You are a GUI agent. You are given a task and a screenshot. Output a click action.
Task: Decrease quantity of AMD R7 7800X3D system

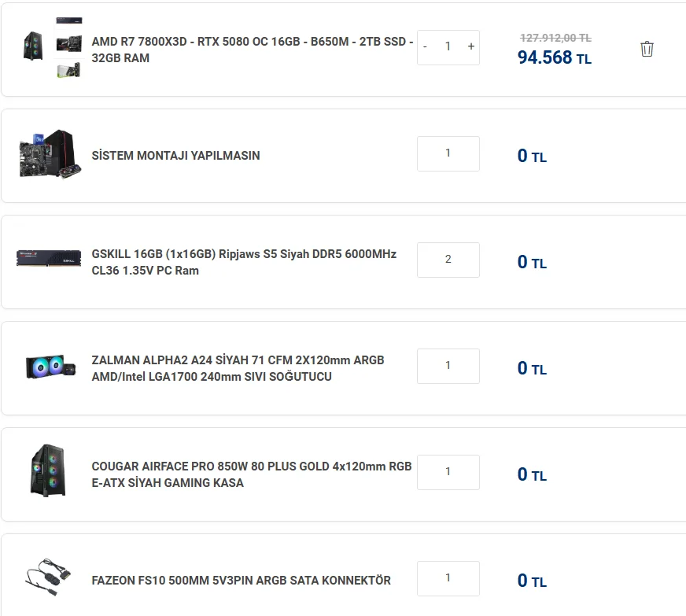coord(426,46)
